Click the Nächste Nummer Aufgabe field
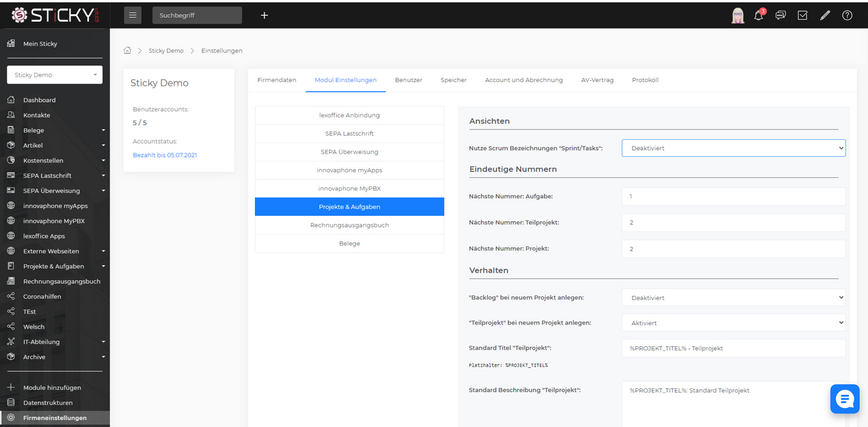868x427 pixels. pyautogui.click(x=734, y=196)
